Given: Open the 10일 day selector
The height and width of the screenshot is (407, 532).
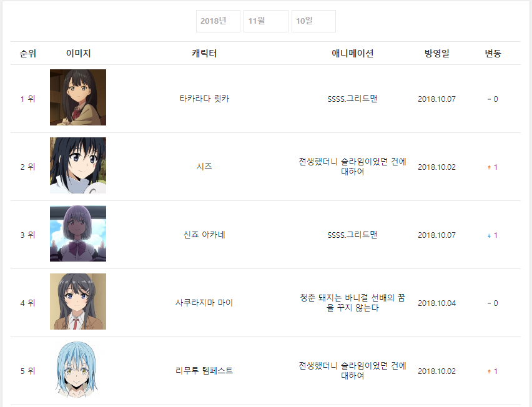Looking at the screenshot, I should [x=313, y=21].
